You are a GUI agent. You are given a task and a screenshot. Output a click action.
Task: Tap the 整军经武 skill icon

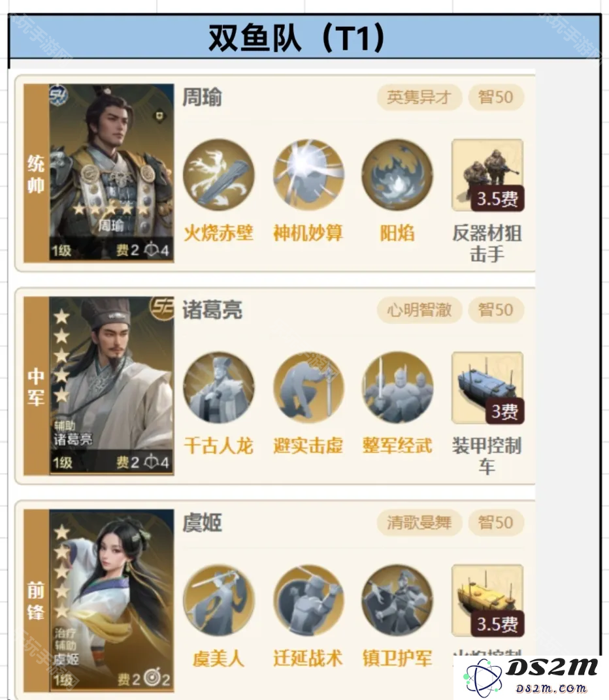[x=397, y=387]
